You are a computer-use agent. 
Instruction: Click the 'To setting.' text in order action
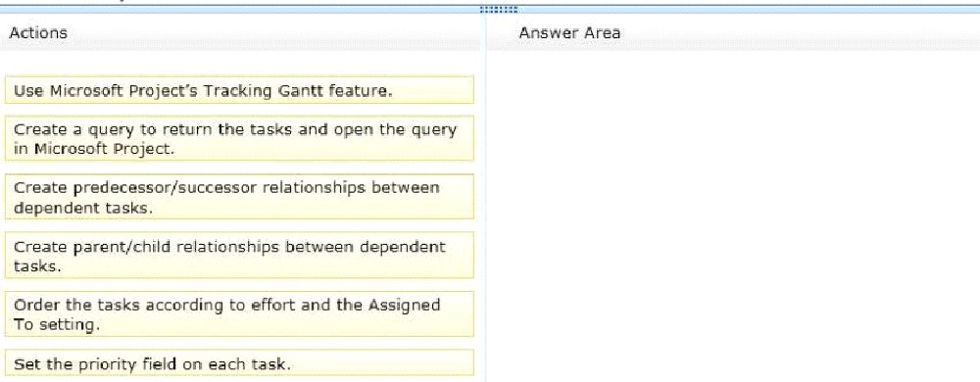(56, 325)
